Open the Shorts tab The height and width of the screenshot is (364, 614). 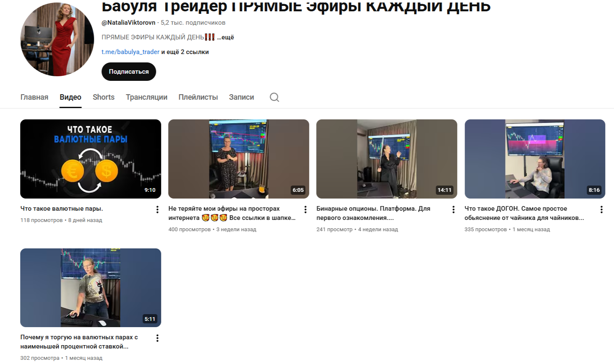tap(104, 97)
